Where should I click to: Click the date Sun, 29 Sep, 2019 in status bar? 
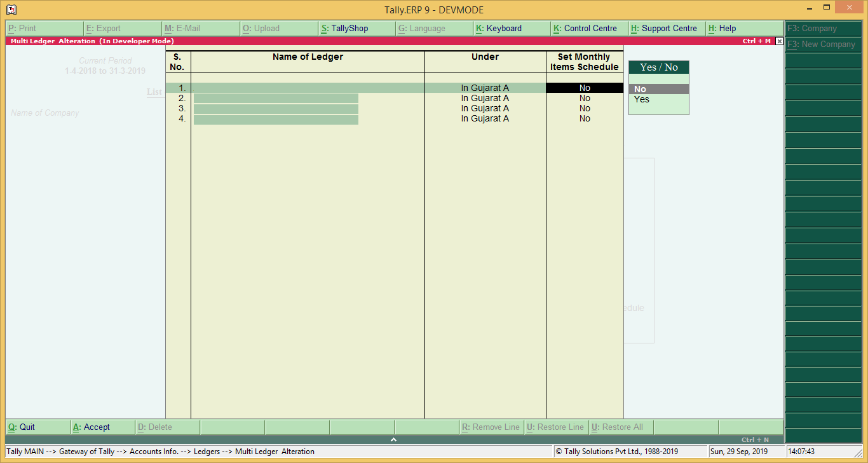(x=739, y=452)
